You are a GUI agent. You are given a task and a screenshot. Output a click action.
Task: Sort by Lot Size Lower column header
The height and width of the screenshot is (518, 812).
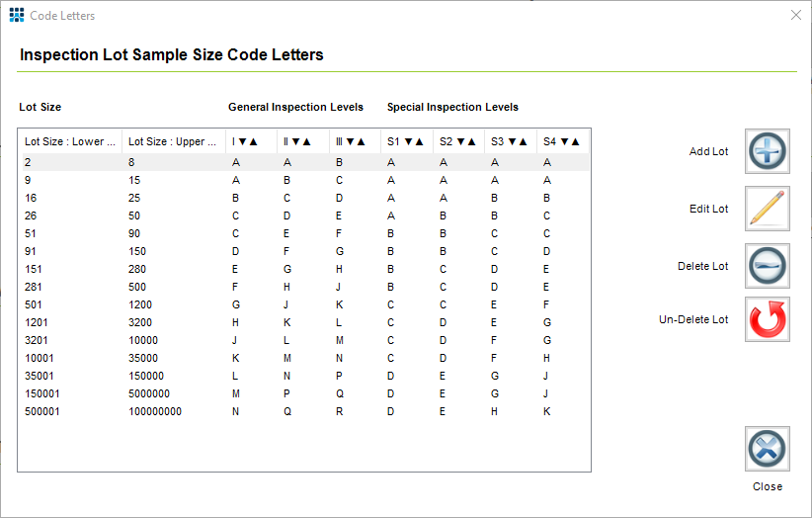tap(70, 142)
